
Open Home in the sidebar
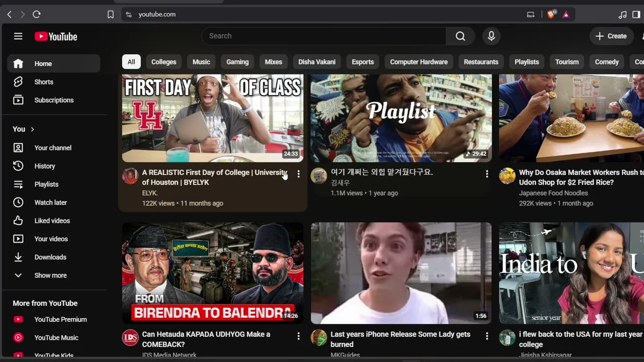tap(54, 64)
